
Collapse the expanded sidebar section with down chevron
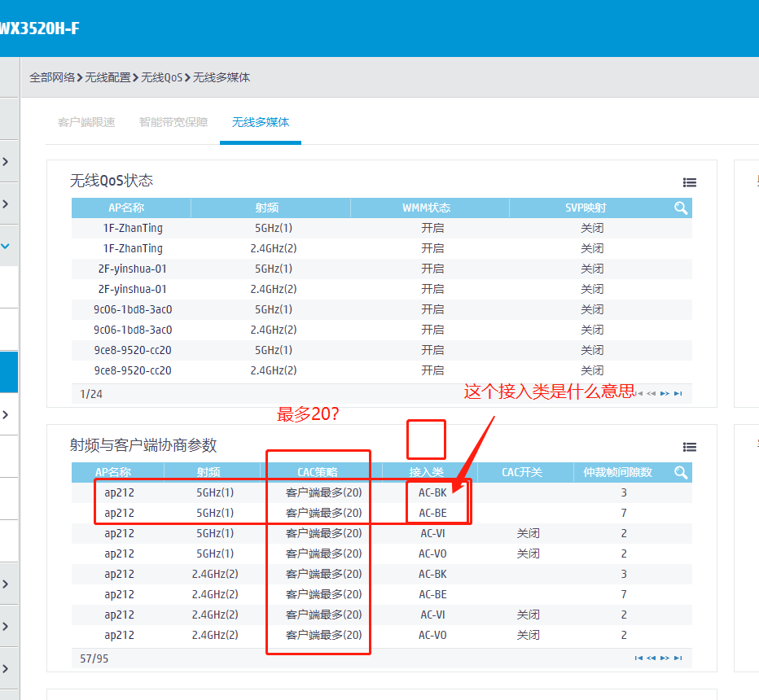tap(6, 246)
